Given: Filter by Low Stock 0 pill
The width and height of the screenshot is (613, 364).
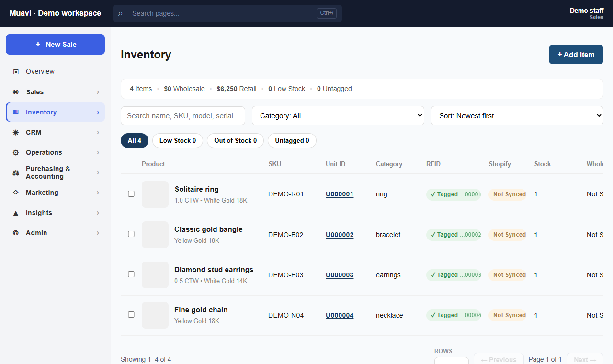Looking at the screenshot, I should (x=178, y=141).
